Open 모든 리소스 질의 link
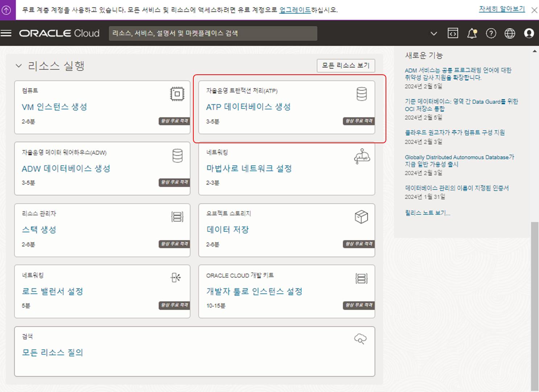 click(x=53, y=352)
